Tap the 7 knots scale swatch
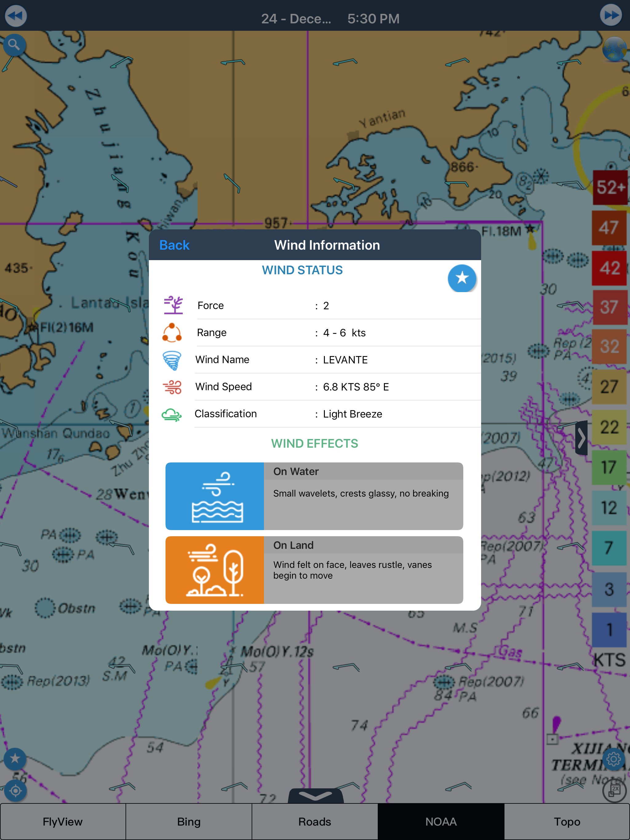 (609, 548)
